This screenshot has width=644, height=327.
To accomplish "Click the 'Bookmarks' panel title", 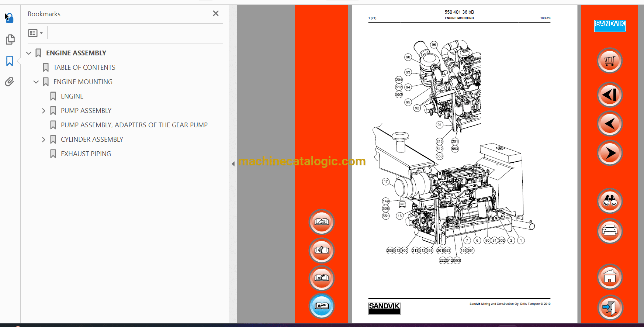I will click(44, 14).
